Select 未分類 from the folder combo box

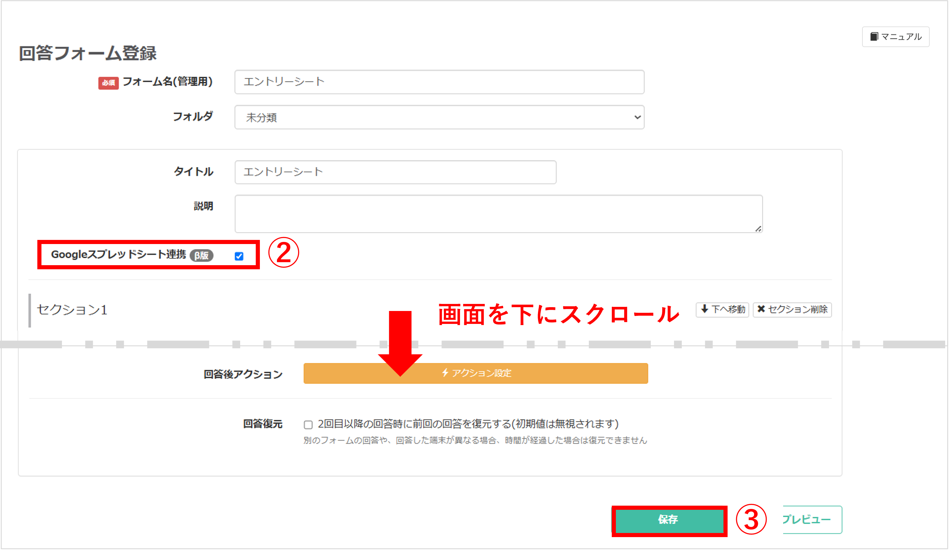(x=439, y=117)
